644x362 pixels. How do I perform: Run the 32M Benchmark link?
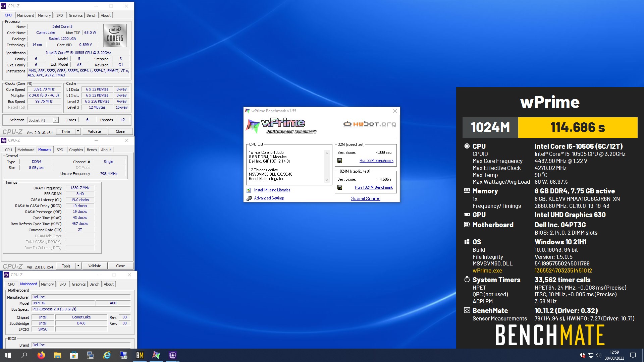(x=376, y=161)
